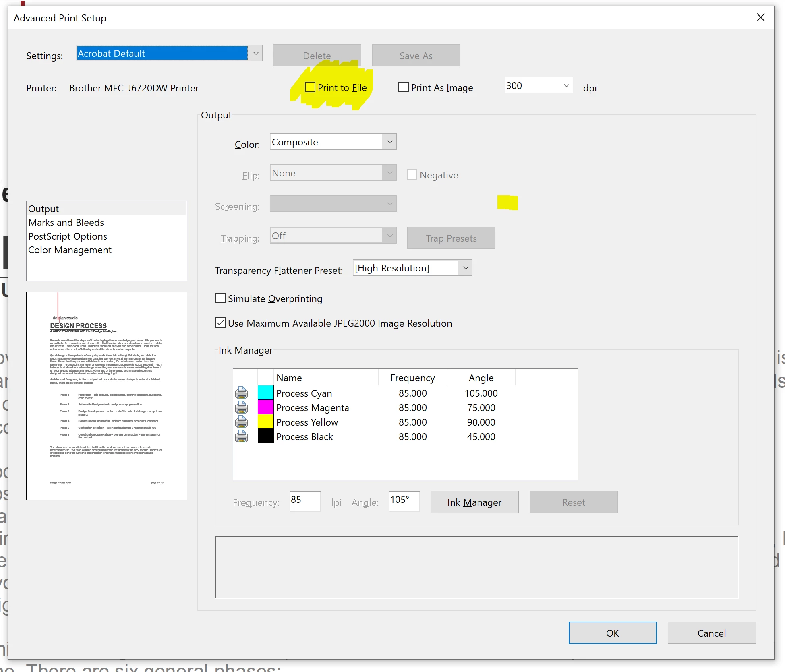Viewport: 785px width, 672px height.
Task: Click the page preview thumbnail
Action: point(107,396)
